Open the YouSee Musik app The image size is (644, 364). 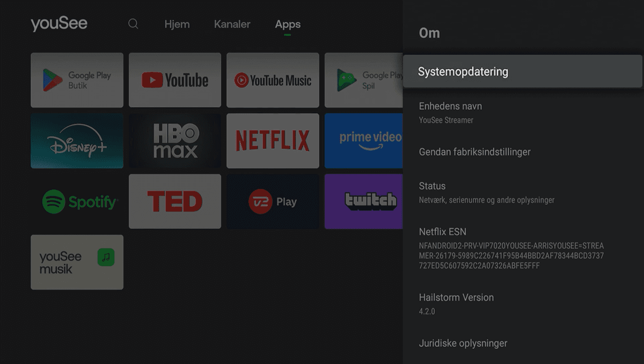(77, 262)
